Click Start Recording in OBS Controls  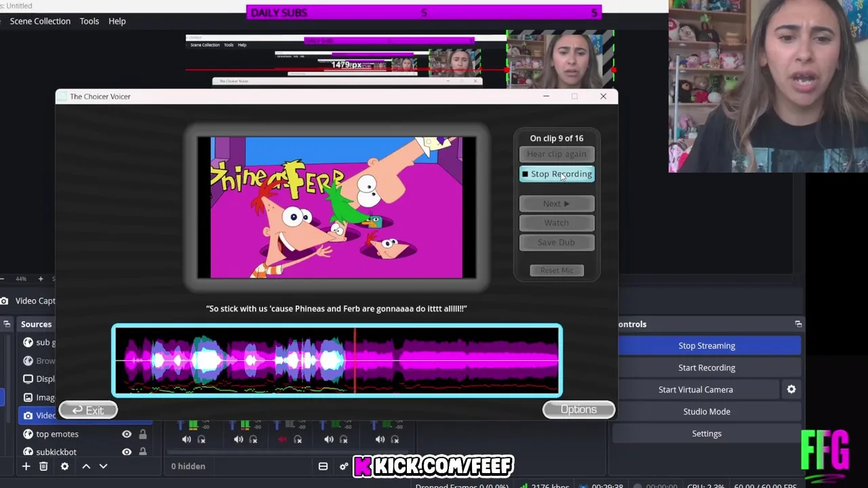[x=707, y=367]
